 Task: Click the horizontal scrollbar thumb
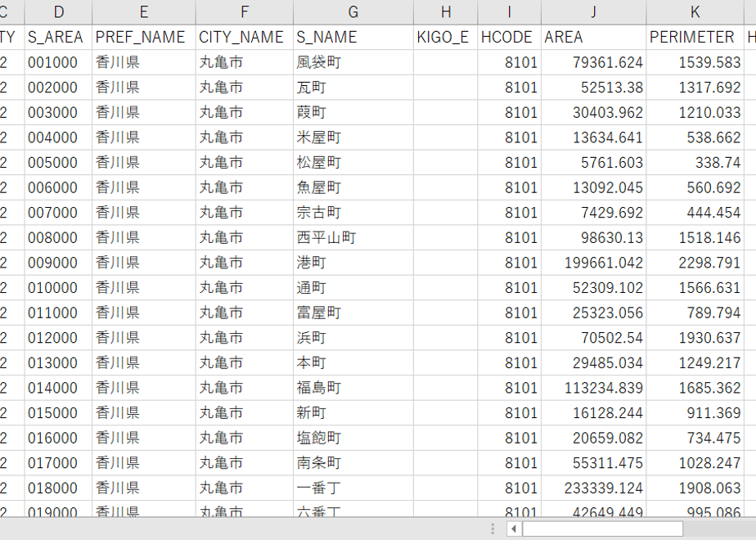603,529
